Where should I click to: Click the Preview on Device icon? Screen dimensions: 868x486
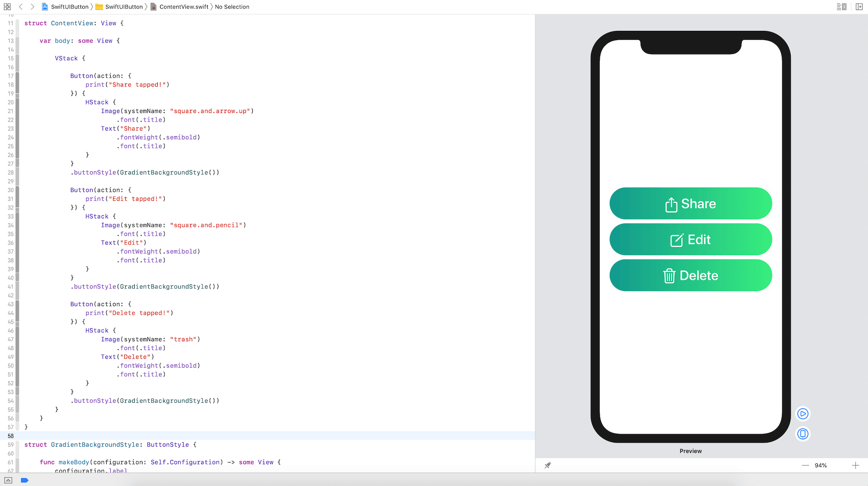coord(802,434)
